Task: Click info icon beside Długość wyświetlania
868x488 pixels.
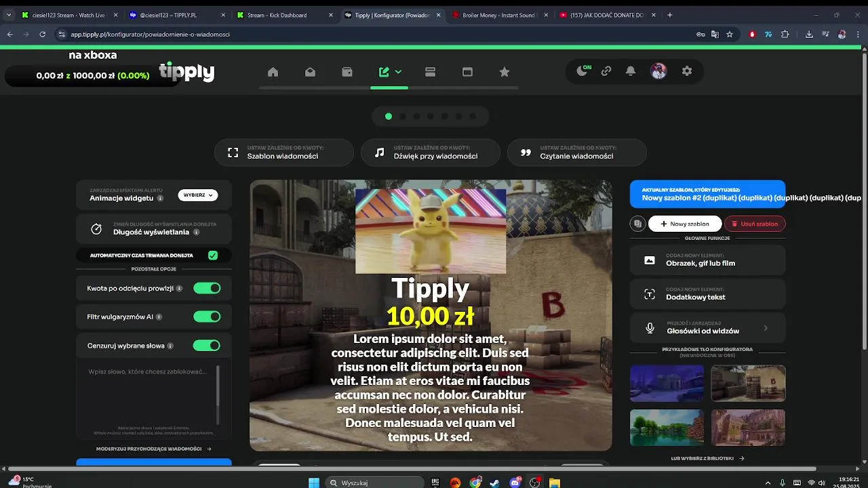Action: pyautogui.click(x=197, y=232)
